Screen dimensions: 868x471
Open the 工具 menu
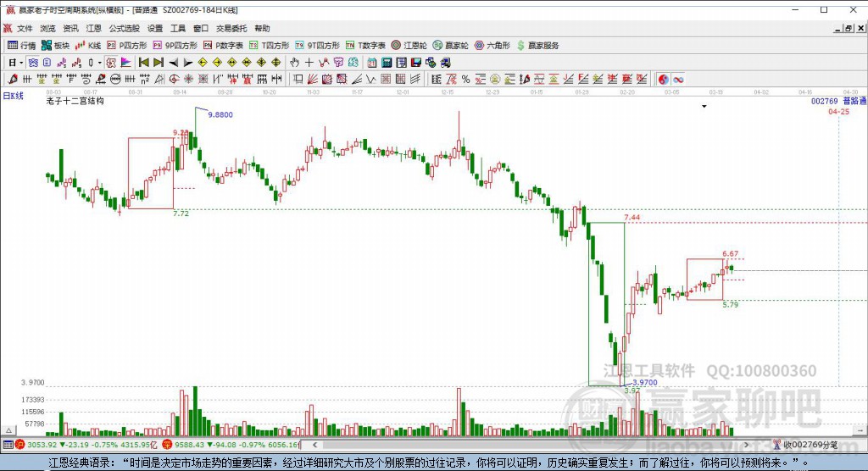click(178, 28)
